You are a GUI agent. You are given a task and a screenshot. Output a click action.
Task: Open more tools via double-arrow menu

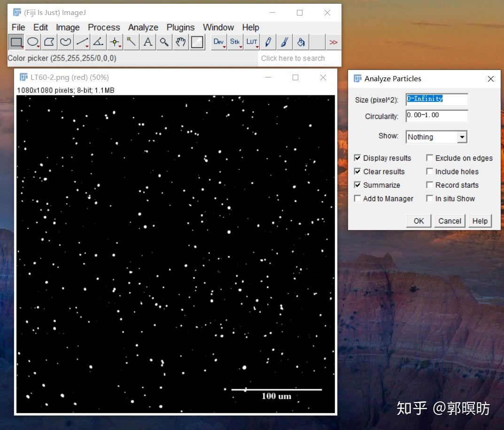[x=333, y=42]
